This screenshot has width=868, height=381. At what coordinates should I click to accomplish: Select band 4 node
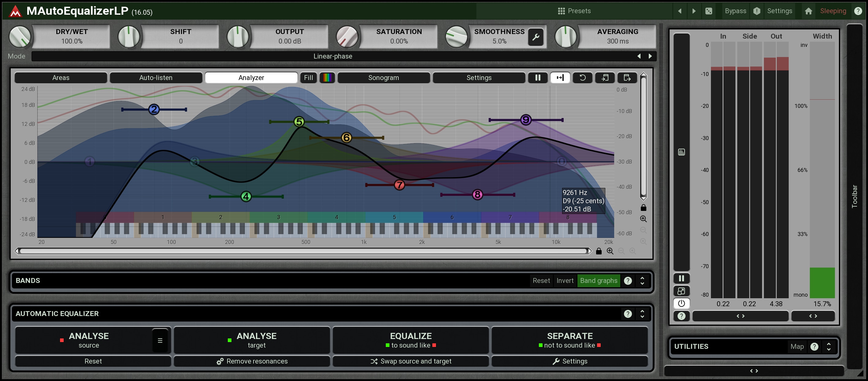pyautogui.click(x=246, y=196)
